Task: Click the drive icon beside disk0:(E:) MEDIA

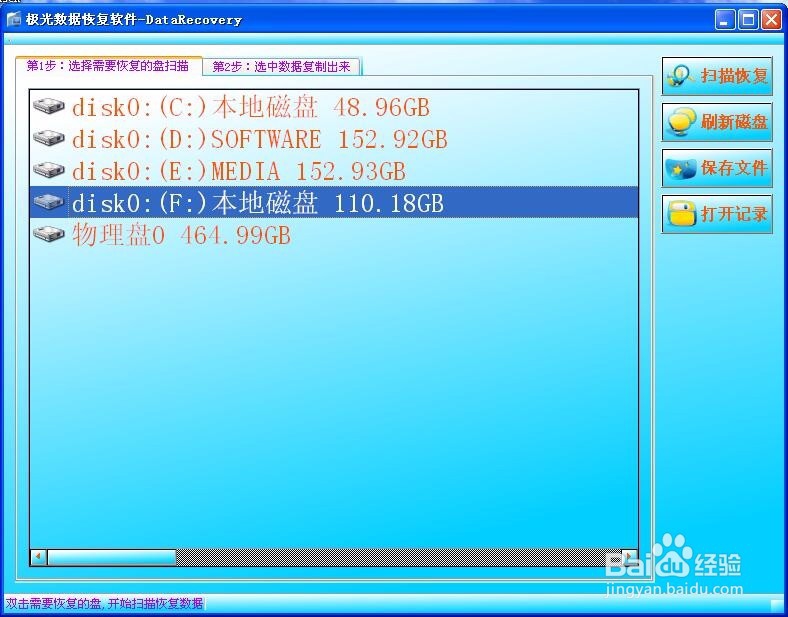Action: coord(49,170)
